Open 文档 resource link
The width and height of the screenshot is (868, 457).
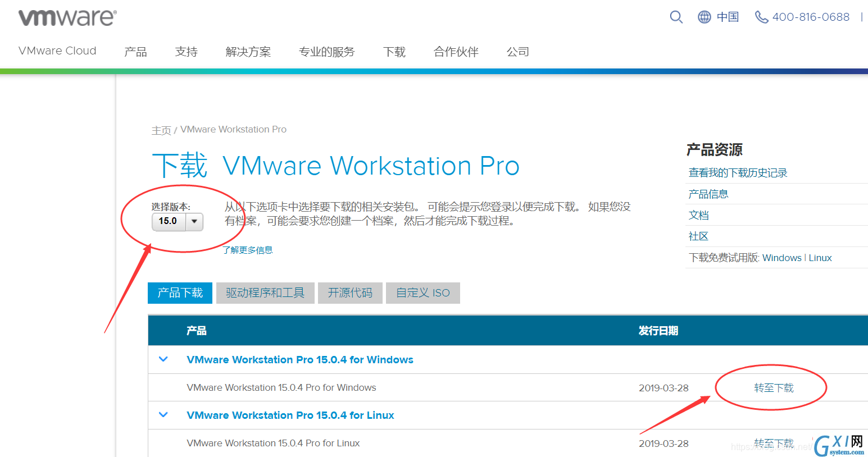tap(699, 216)
